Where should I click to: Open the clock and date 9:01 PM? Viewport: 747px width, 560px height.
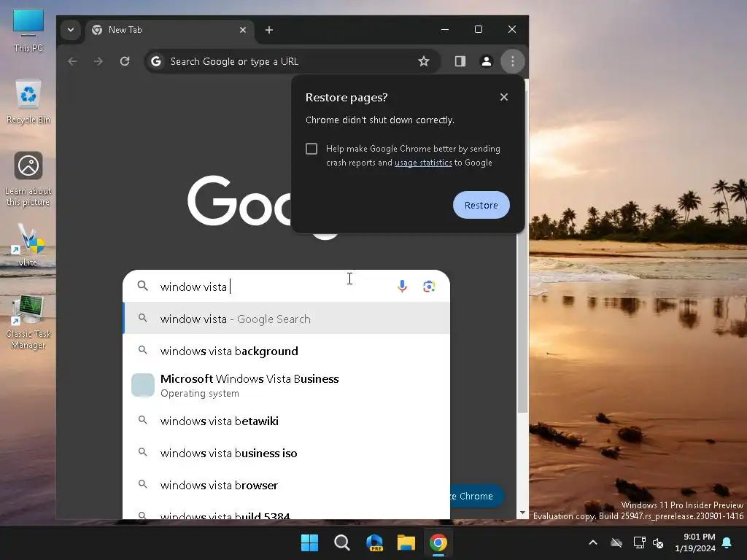coord(695,542)
